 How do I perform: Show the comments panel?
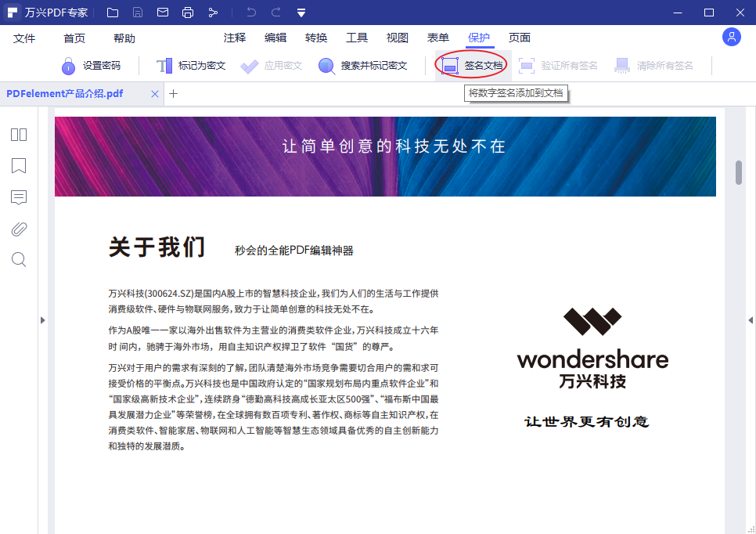click(18, 197)
